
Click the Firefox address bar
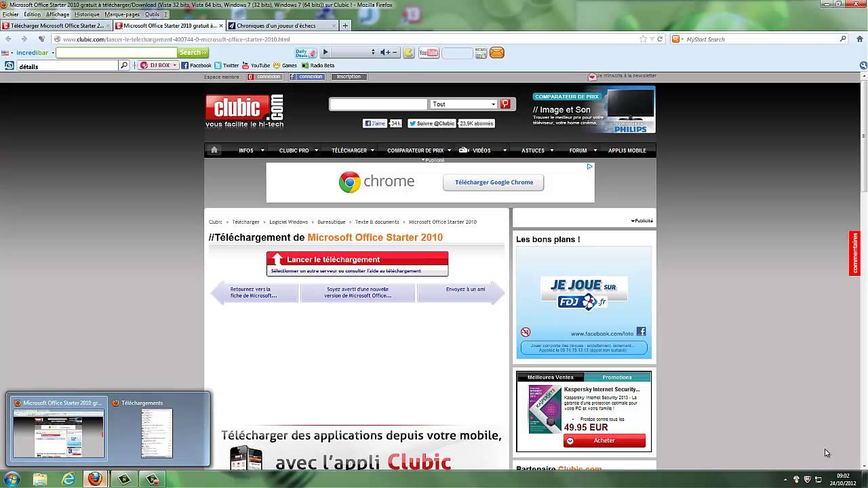pyautogui.click(x=349, y=39)
